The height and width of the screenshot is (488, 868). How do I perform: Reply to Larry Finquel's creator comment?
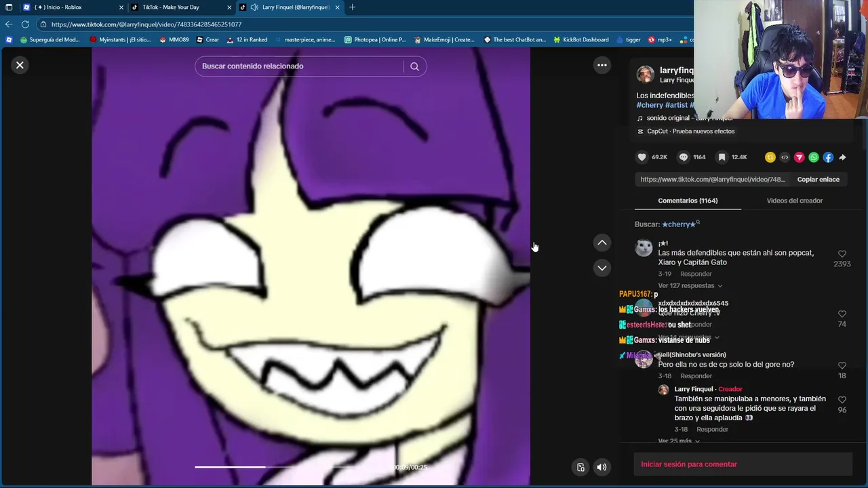[712, 430]
